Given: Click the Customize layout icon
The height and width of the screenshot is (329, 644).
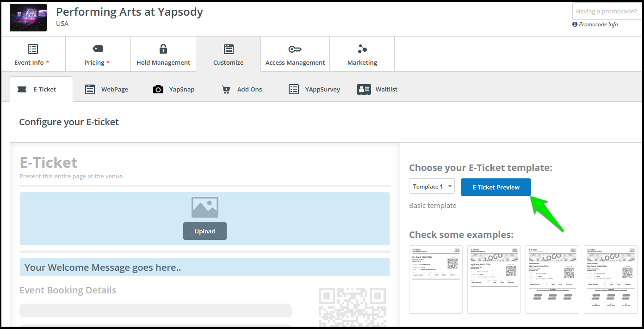Looking at the screenshot, I should (x=229, y=49).
